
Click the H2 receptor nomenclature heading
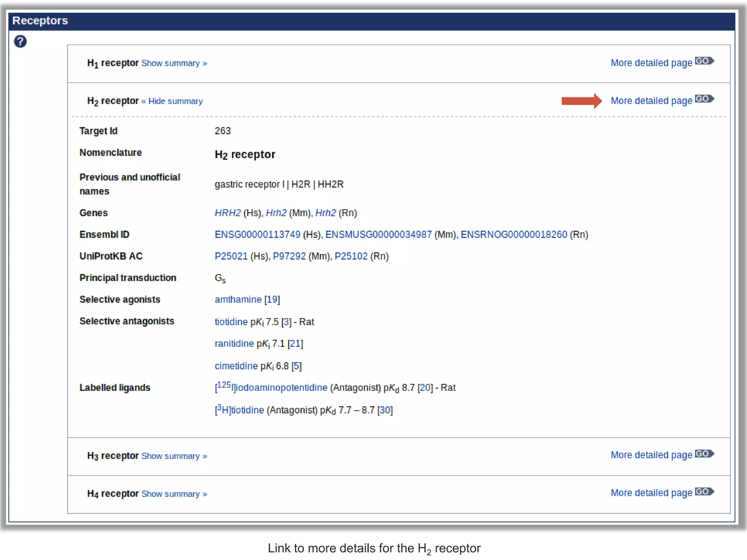pos(245,155)
